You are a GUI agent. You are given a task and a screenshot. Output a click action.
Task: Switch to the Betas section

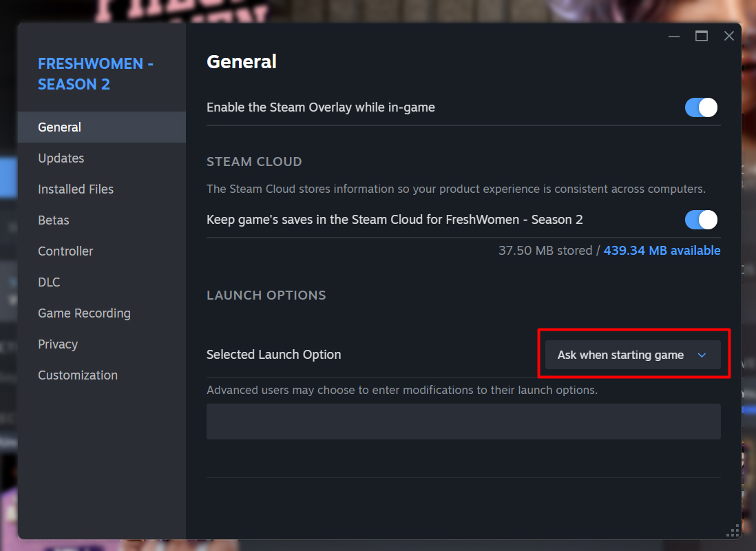[54, 220]
